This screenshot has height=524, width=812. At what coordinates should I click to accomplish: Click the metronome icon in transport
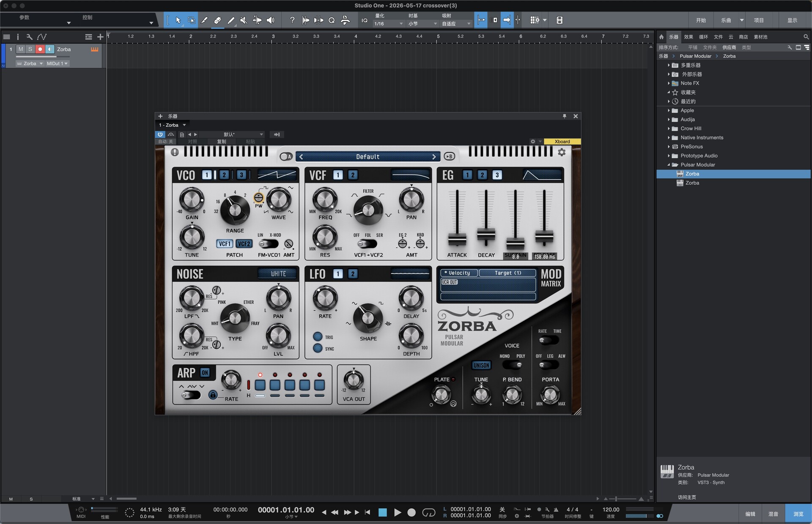tap(556, 510)
